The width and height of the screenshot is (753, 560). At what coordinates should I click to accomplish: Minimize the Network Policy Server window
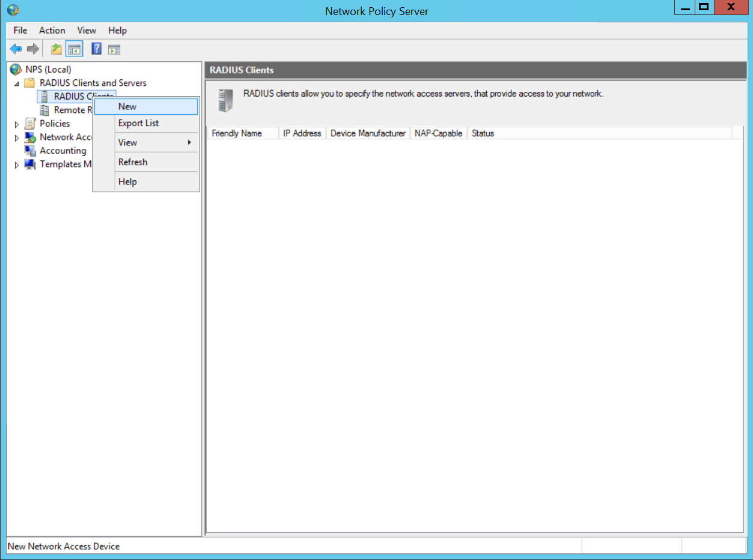coord(684,7)
